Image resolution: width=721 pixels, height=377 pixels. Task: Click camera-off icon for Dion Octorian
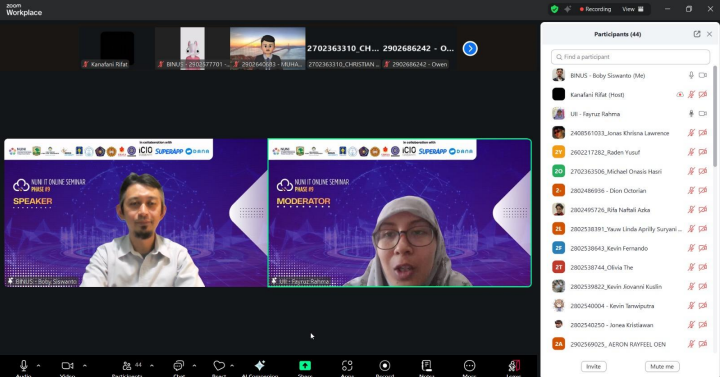pos(703,190)
